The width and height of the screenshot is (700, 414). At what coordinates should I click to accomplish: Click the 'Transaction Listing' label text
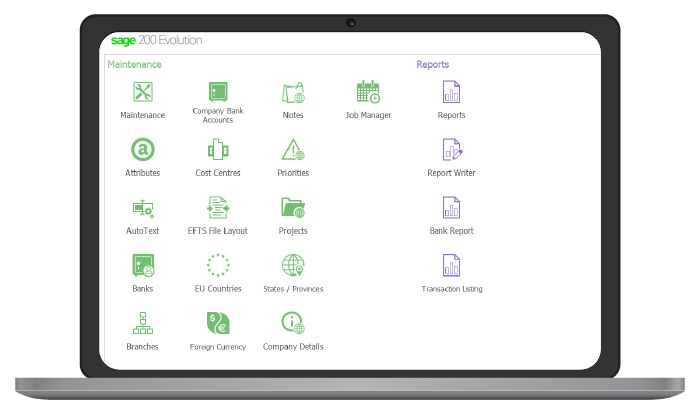tap(452, 289)
